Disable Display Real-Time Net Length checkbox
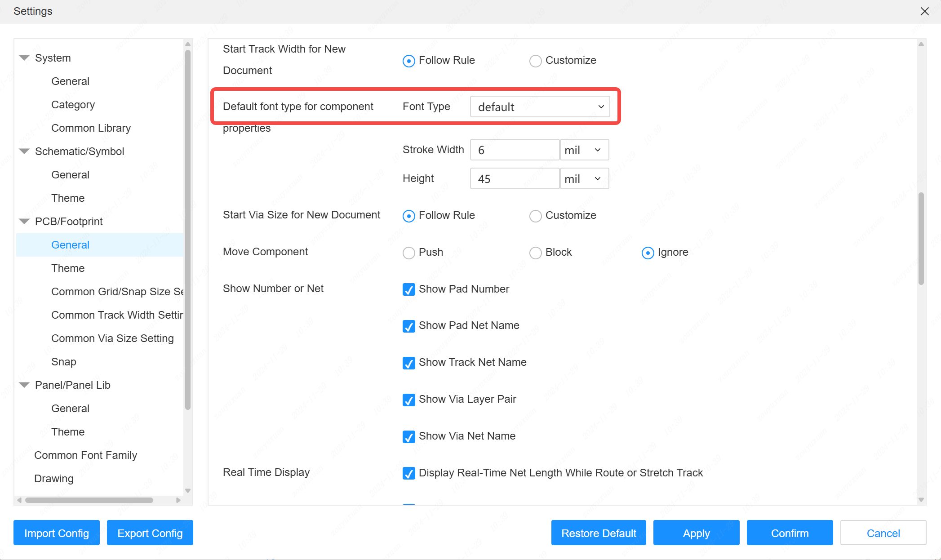 (x=408, y=473)
